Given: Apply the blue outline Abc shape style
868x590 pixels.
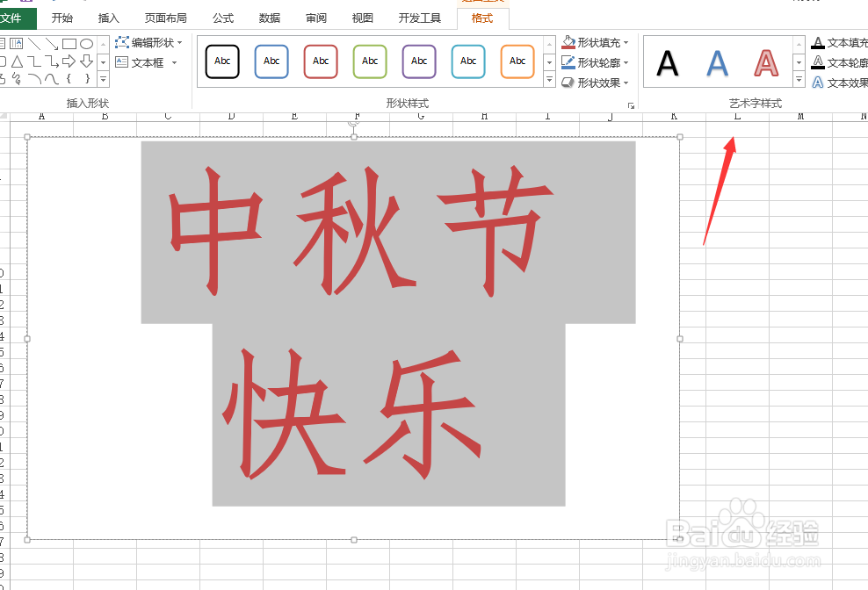Looking at the screenshot, I should pyautogui.click(x=271, y=61).
